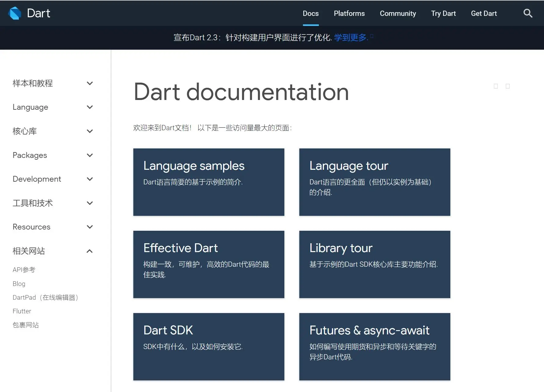Screen dimensions: 544x392
Task: Click the Dart logo icon
Action: [x=15, y=13]
